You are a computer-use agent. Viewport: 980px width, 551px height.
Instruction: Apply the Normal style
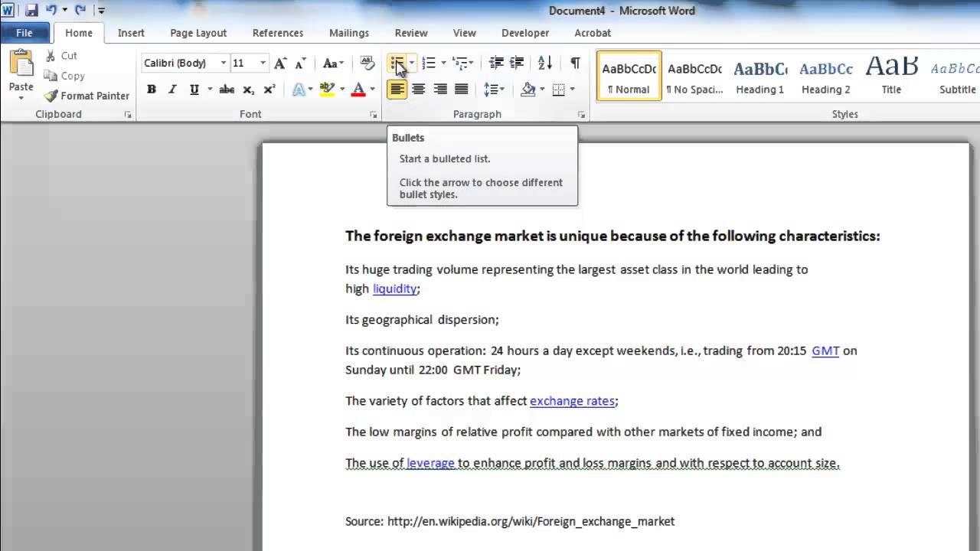(x=629, y=76)
